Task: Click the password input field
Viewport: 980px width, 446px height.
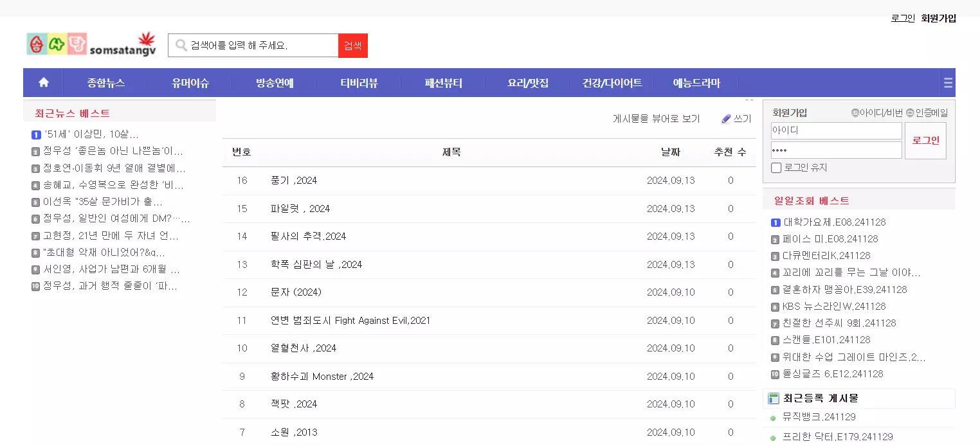Action: click(836, 150)
